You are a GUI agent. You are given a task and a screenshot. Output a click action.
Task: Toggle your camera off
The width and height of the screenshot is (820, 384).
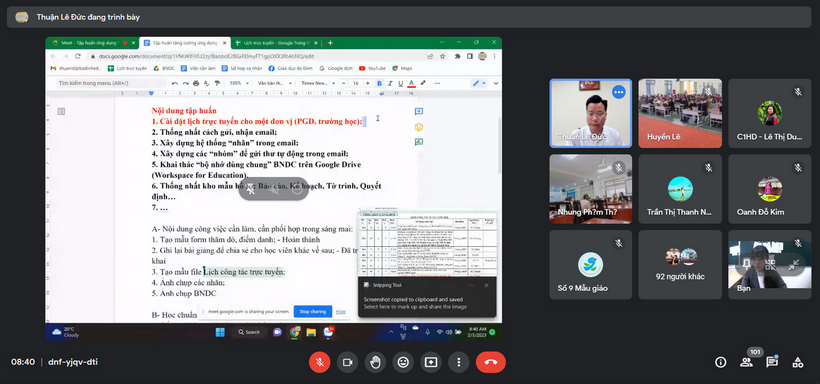pos(347,362)
